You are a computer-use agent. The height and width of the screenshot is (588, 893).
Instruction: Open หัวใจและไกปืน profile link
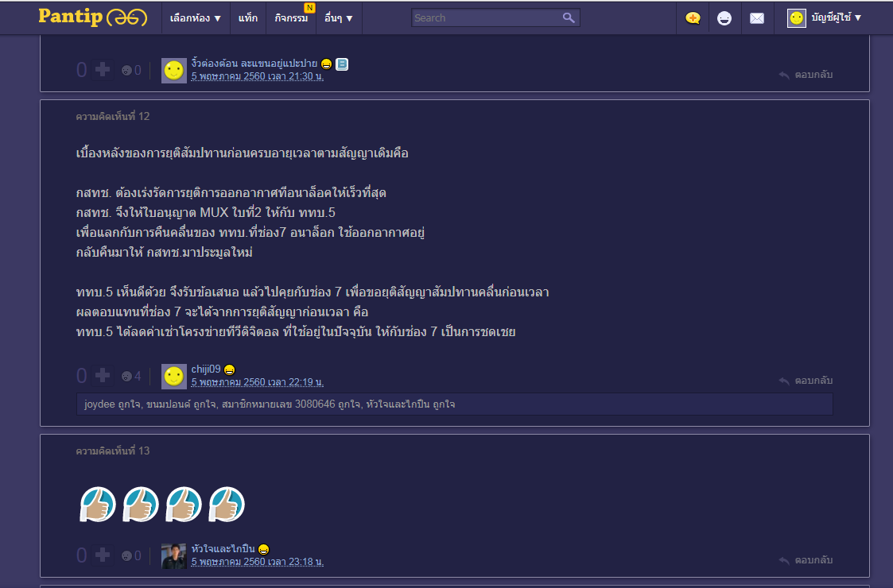pos(223,549)
